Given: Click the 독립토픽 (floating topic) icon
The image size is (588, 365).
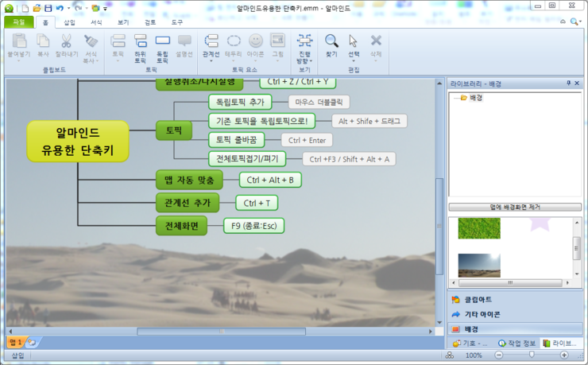Looking at the screenshot, I should (163, 46).
